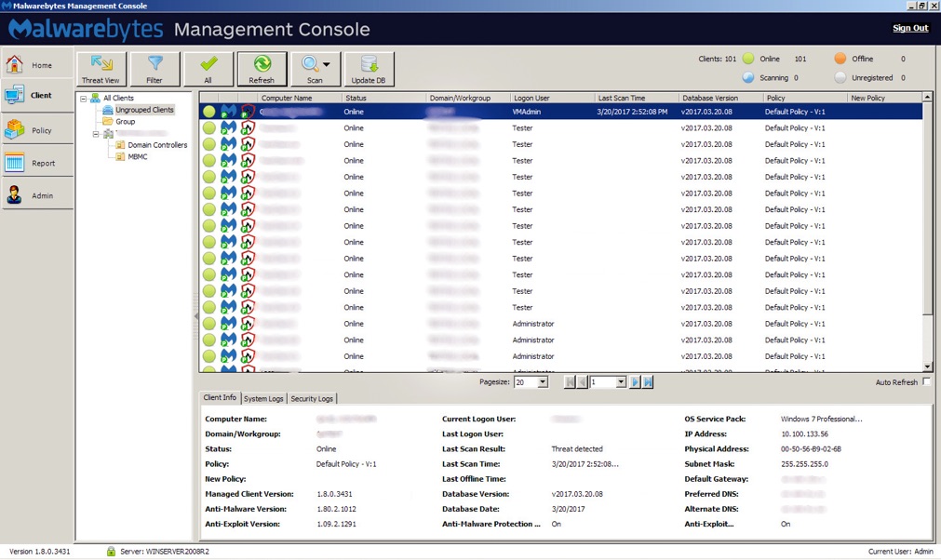941x560 pixels.
Task: Switch to Threat View
Action: point(101,68)
